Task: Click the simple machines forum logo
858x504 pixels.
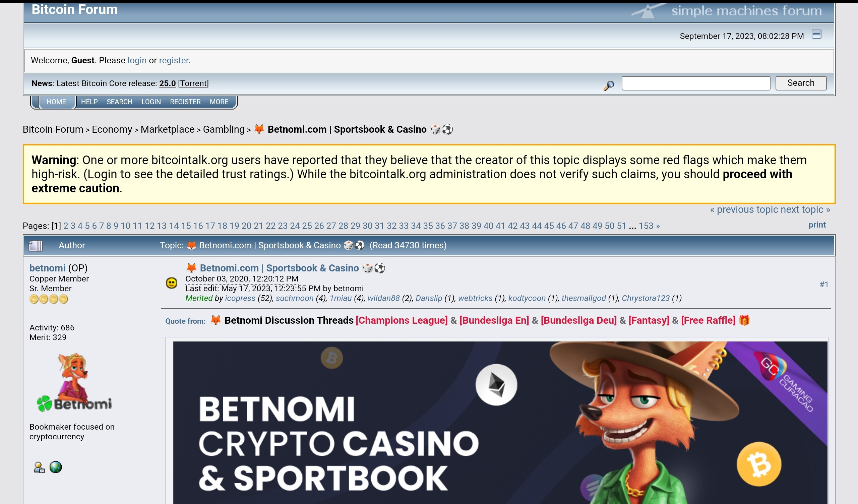Action: point(727,11)
